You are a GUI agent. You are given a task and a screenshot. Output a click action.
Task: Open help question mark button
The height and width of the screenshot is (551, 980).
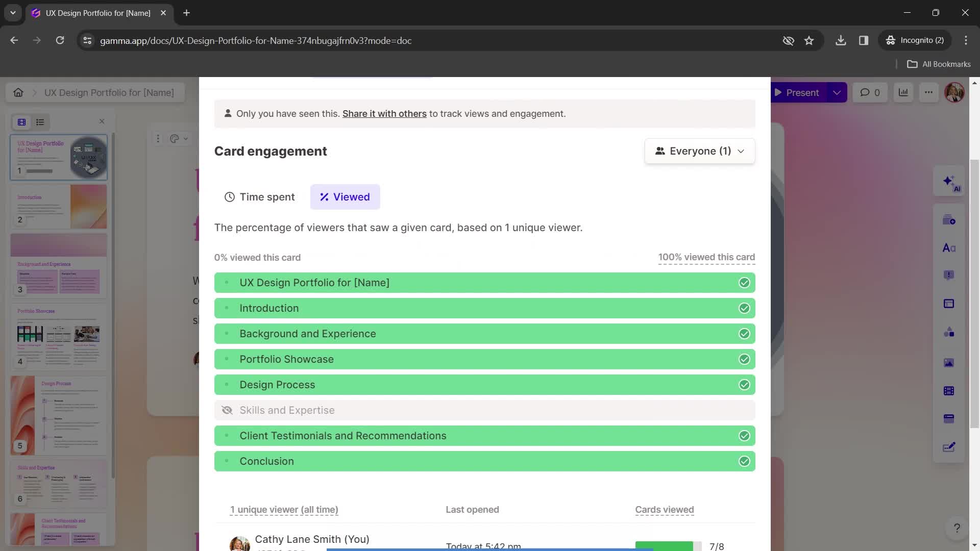coord(957,528)
